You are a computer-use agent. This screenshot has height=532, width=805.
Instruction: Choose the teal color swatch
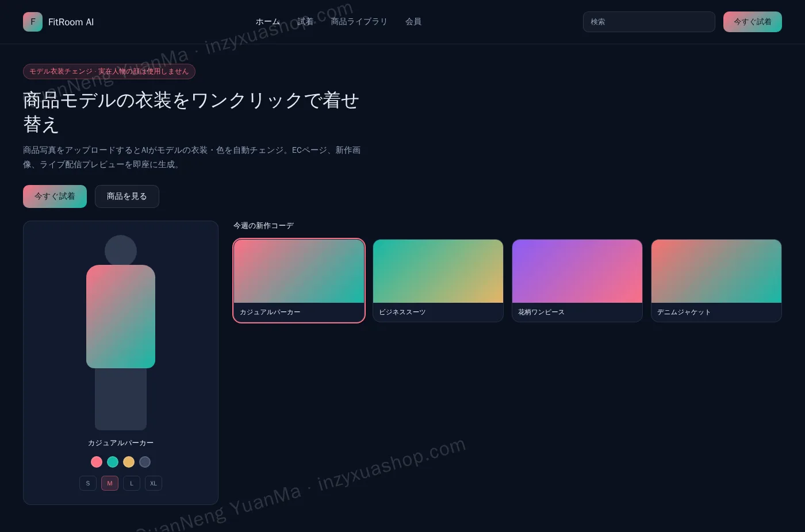point(113,462)
